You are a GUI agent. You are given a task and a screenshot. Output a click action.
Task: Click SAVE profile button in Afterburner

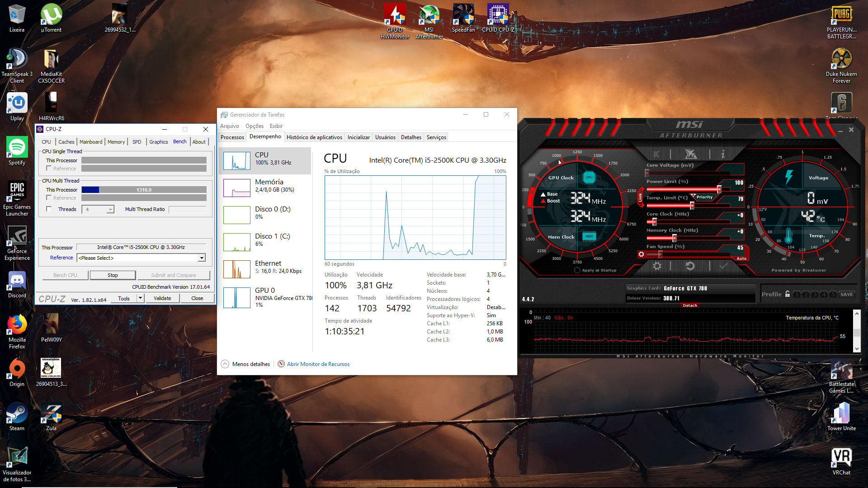click(847, 294)
